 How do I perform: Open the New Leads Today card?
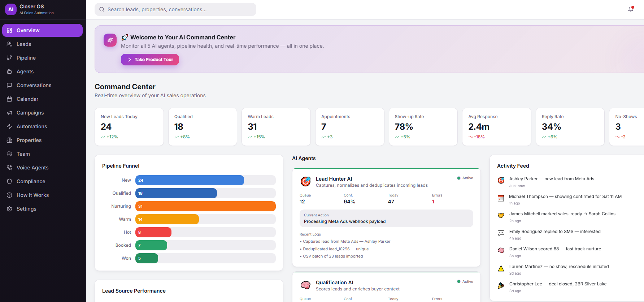tap(129, 127)
